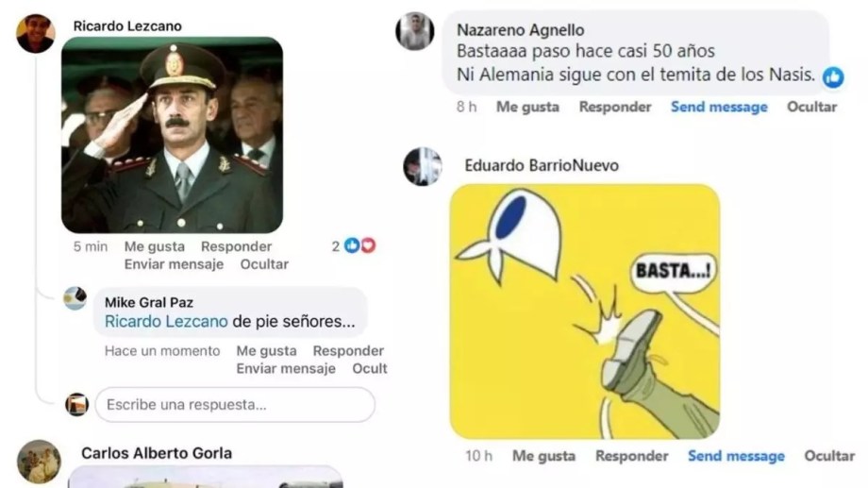Like Eduardo BarrioNuevo's comment

point(543,456)
